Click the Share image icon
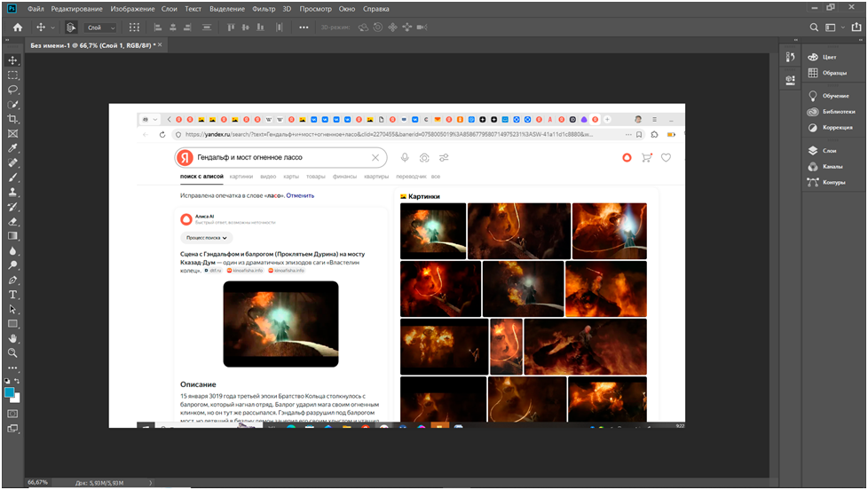This screenshot has height=490, width=868. [x=856, y=28]
